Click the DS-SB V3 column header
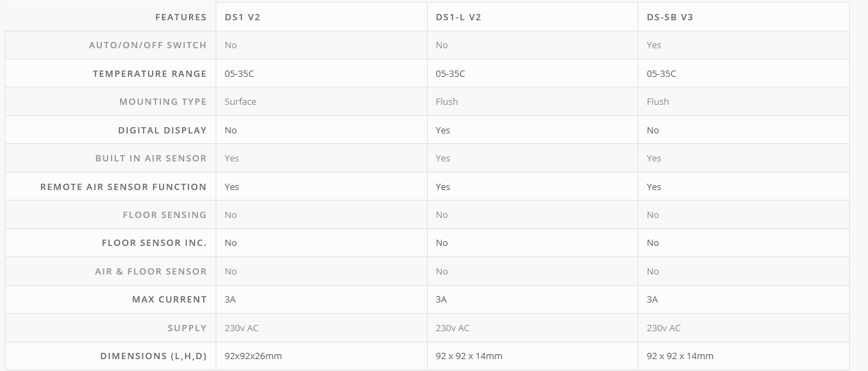This screenshot has width=868, height=371. [670, 17]
